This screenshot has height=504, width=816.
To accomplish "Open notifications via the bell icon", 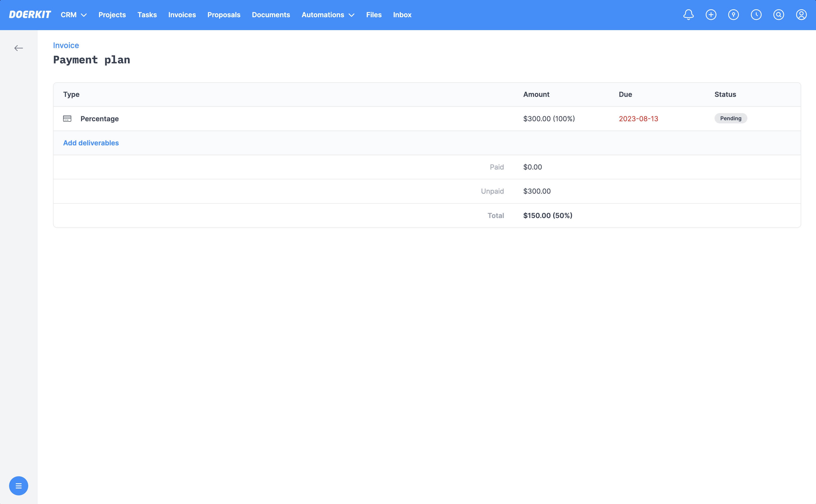I will 688,15.
